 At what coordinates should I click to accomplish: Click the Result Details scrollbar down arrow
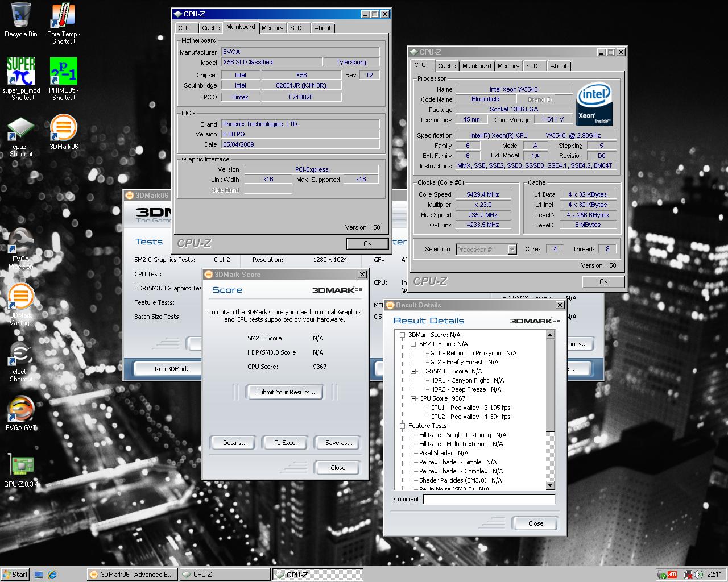point(550,485)
